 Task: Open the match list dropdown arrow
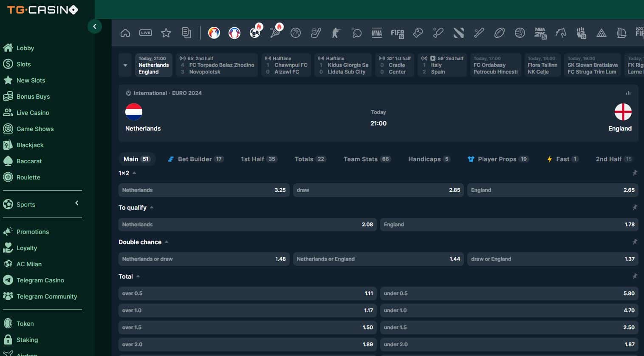[125, 65]
